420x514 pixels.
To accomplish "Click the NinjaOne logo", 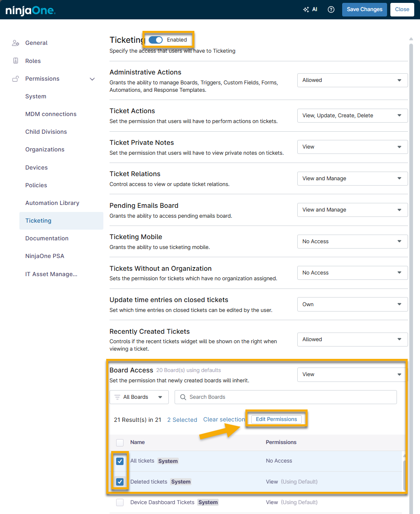I will tap(30, 10).
